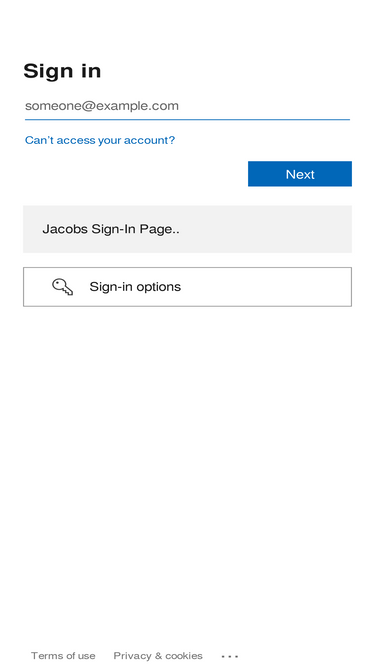
Task: View Microsoft terms of use
Action: click(x=63, y=656)
